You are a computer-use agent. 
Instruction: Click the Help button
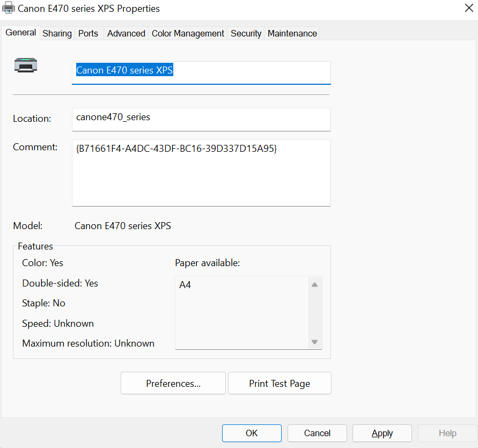[447, 433]
